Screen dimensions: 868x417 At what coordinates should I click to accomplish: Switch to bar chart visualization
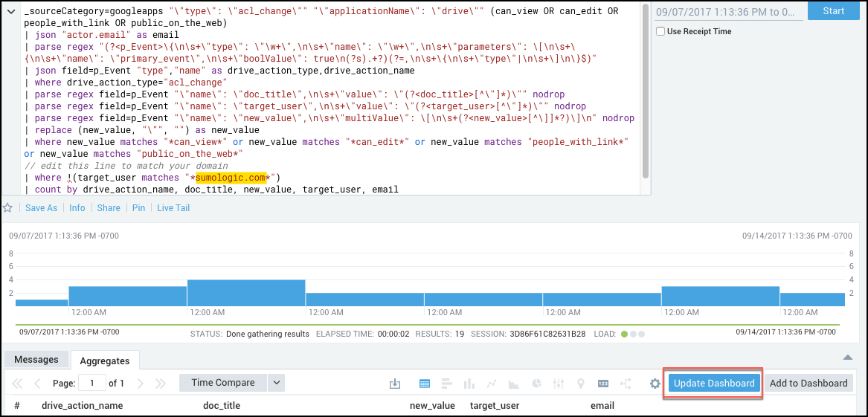447,384
